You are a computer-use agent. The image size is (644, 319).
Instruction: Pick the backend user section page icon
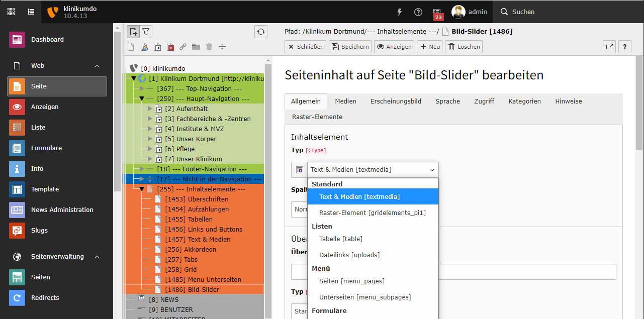[144, 47]
